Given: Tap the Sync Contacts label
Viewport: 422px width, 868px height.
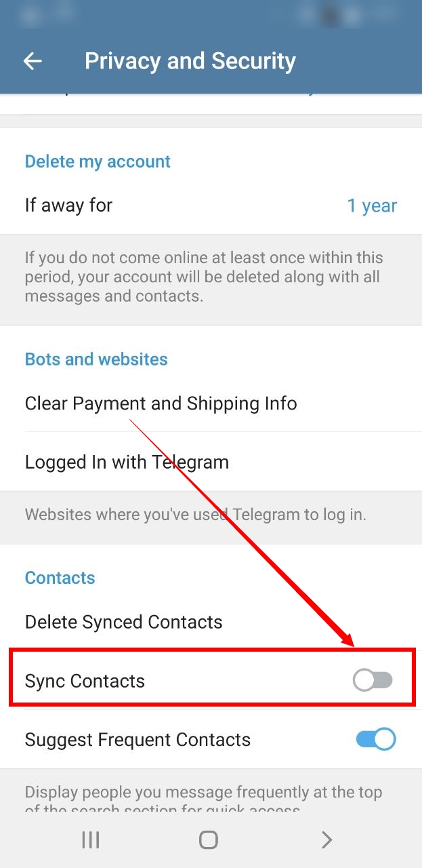Looking at the screenshot, I should [85, 681].
